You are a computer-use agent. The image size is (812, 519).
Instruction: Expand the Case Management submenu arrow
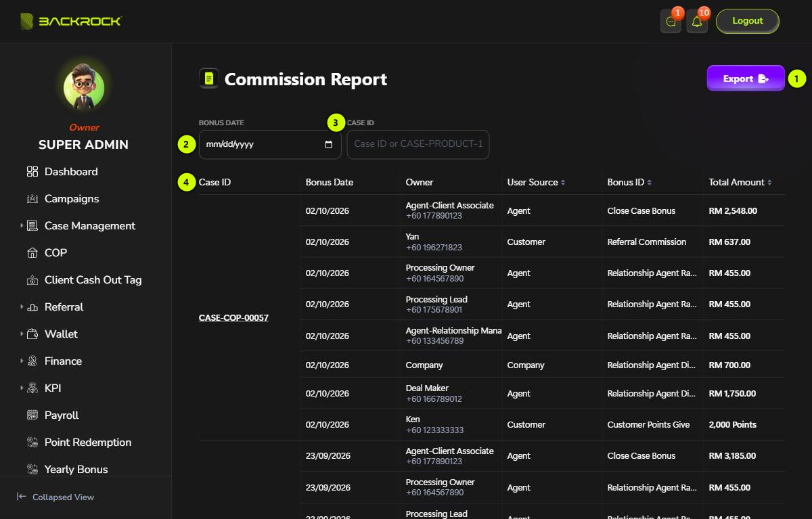click(22, 226)
